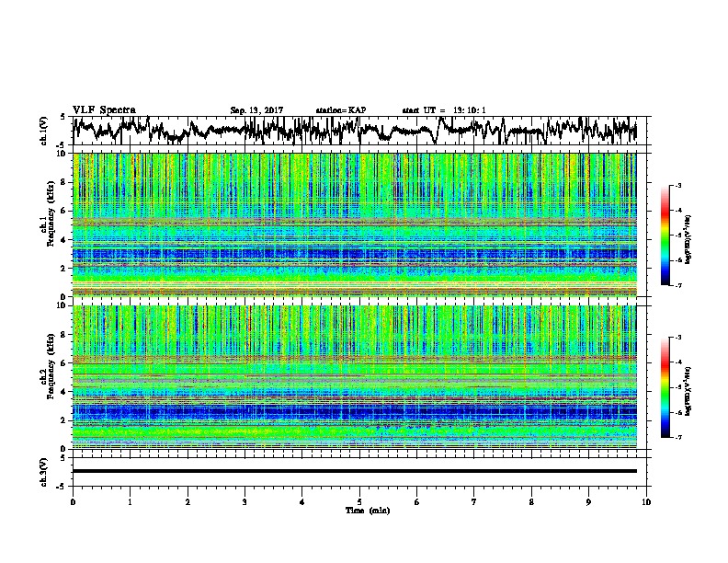This screenshot has width=728, height=563.
Task: Click the ch.1 color bar log(PSD) unit label
Action: tap(688, 240)
